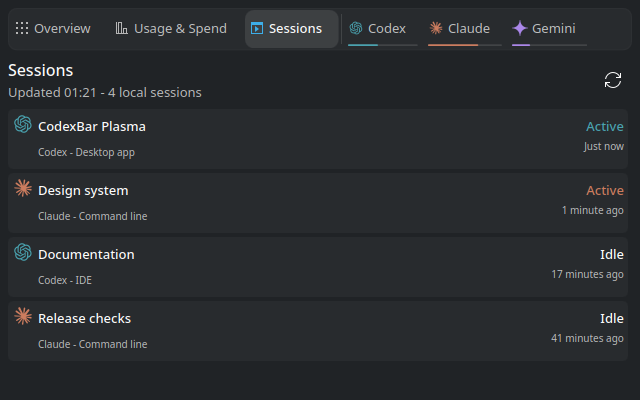The image size is (640, 400).
Task: Click the Overview grid icon
Action: coord(22,29)
